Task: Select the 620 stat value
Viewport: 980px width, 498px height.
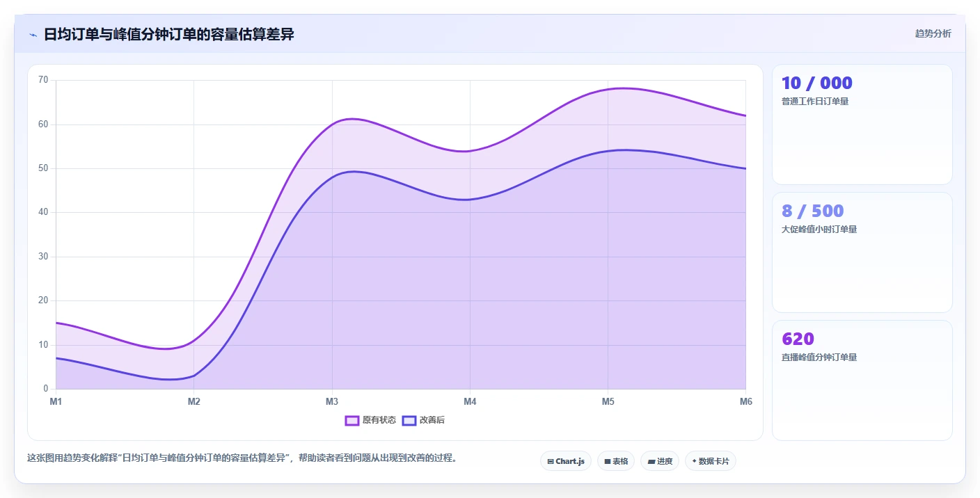Action: pos(798,339)
